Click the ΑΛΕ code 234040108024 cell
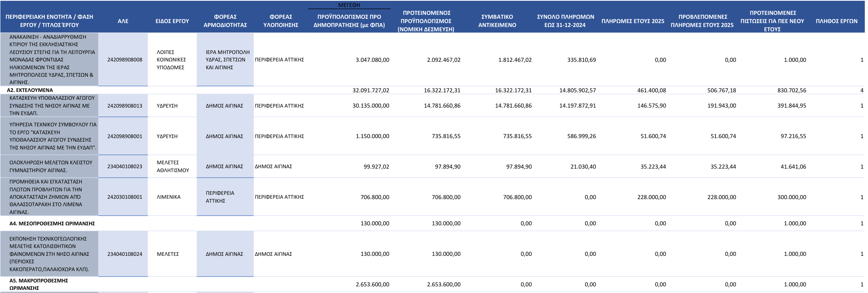The height and width of the screenshot is (293, 868). click(x=125, y=254)
